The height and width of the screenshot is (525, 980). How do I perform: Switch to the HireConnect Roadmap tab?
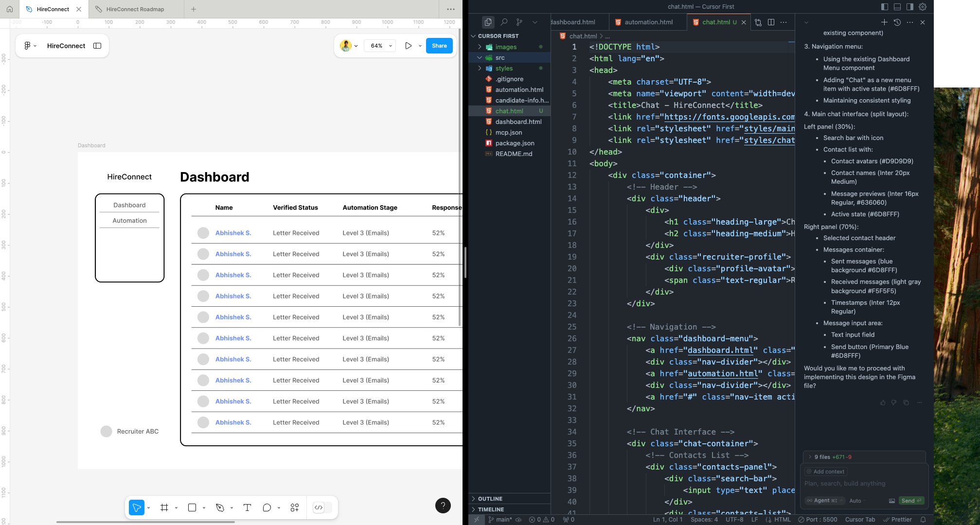coord(135,9)
